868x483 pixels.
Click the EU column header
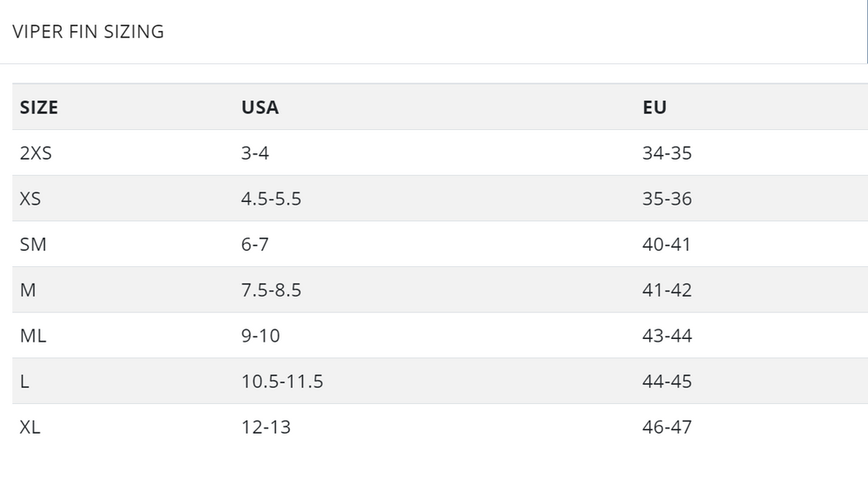(x=654, y=108)
